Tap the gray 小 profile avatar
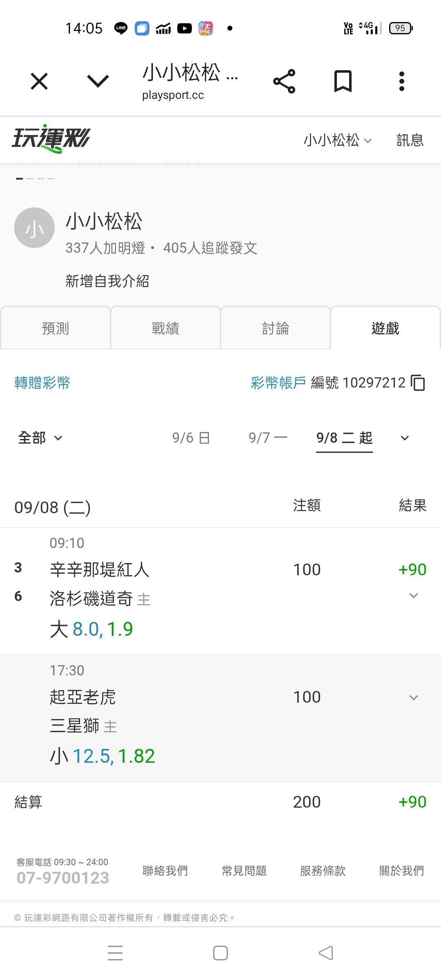The image size is (441, 980). 34,228
